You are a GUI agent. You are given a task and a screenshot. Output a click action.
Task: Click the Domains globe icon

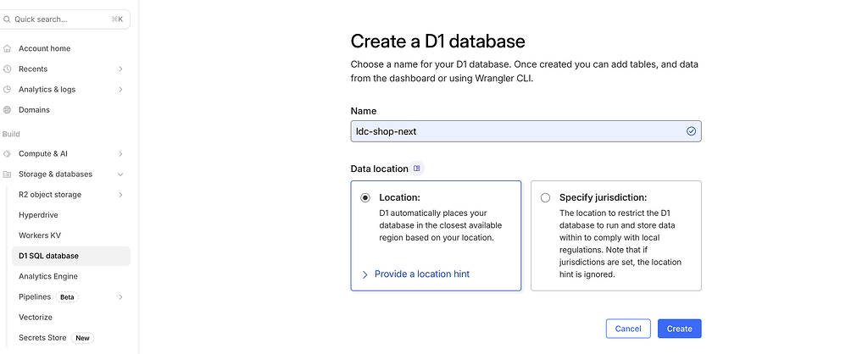[x=7, y=110]
